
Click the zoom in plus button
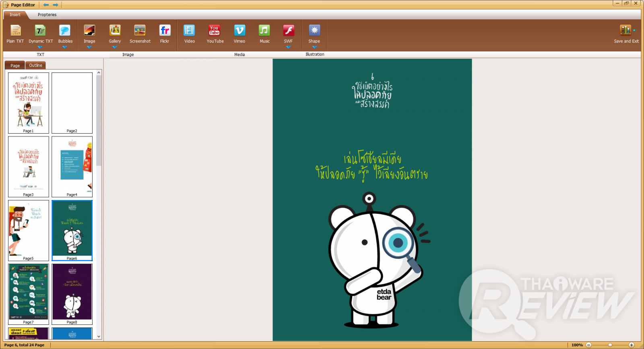(632, 345)
